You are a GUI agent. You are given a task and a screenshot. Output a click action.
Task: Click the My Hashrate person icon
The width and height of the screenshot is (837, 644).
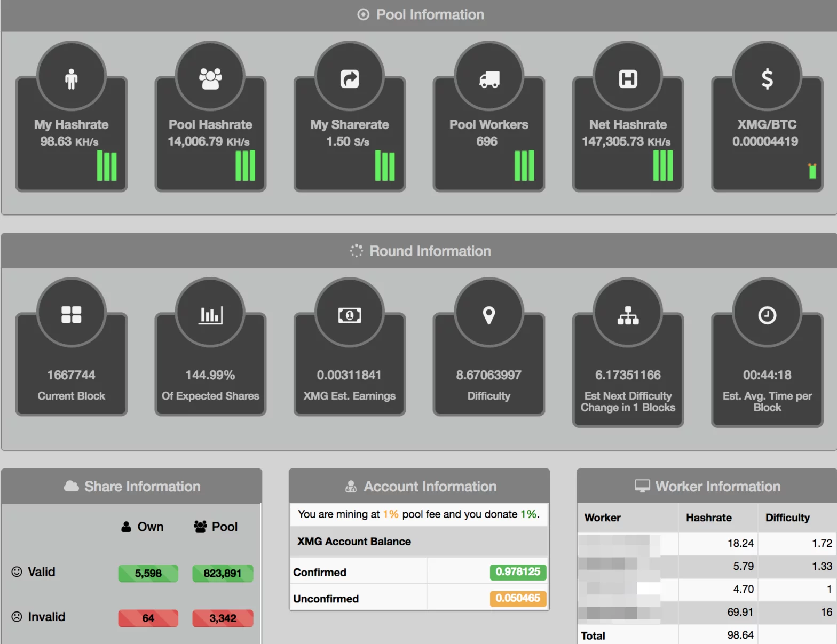pos(71,79)
